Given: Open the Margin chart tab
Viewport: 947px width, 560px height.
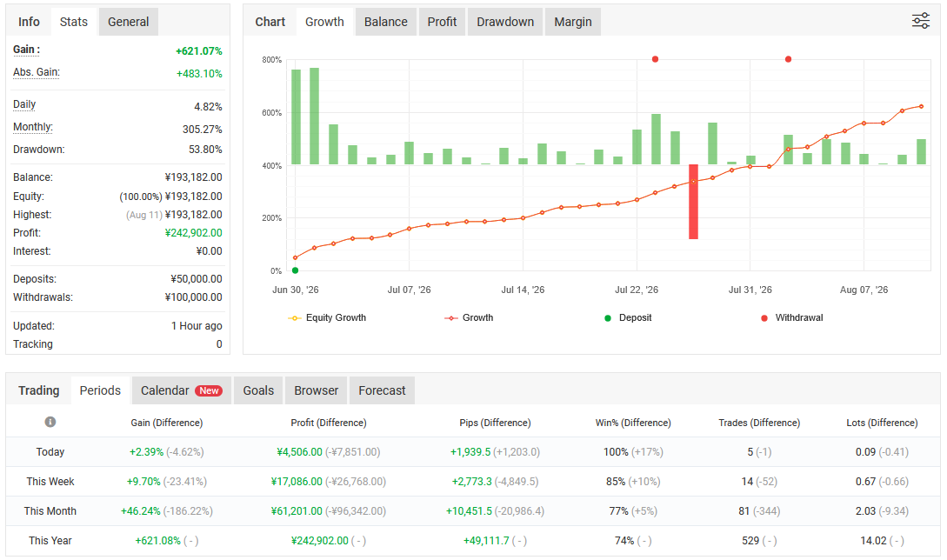Looking at the screenshot, I should 572,22.
